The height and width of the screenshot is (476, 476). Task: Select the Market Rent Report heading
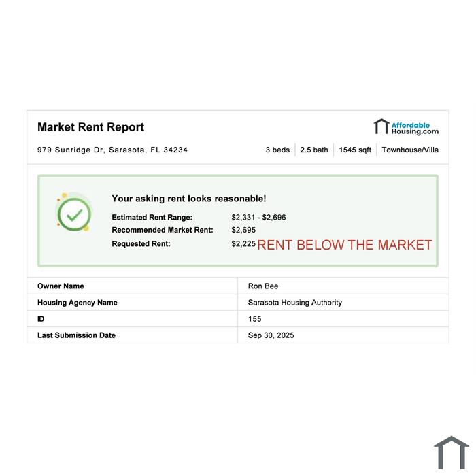tap(90, 127)
